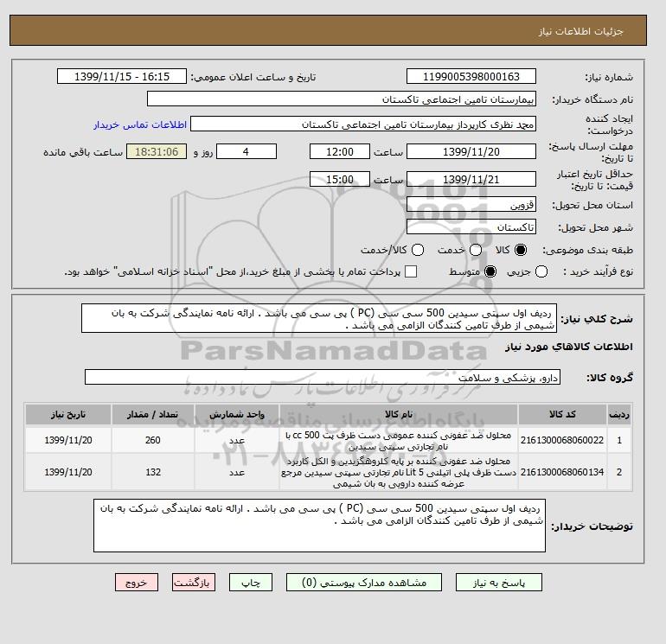Click the need number field 1199005398000163
This screenshot has width=666, height=644.
point(471,77)
